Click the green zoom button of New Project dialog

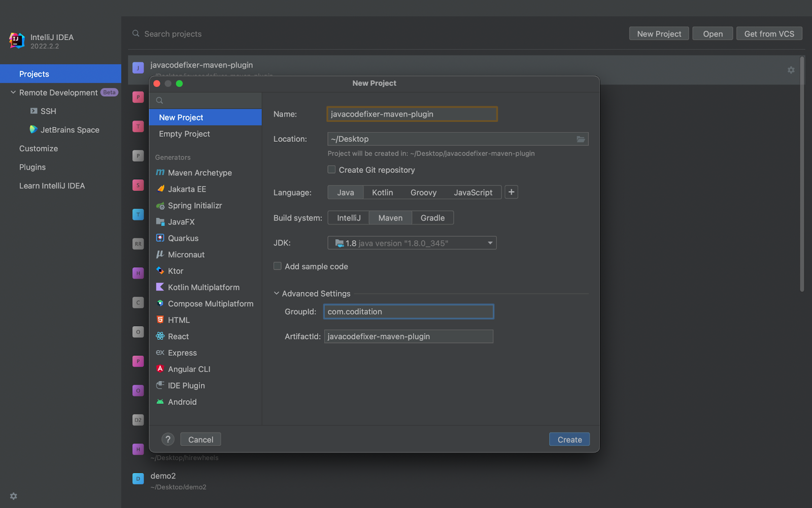tap(179, 83)
